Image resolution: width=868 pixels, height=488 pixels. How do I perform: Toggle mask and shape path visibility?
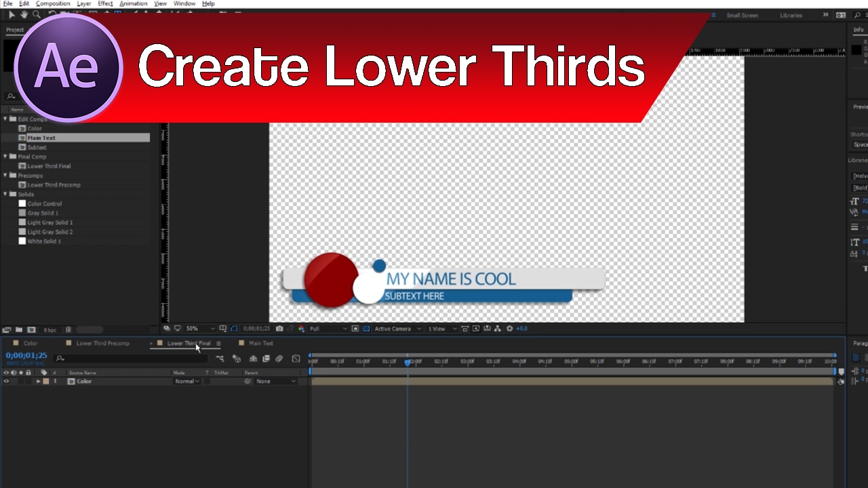coord(234,329)
